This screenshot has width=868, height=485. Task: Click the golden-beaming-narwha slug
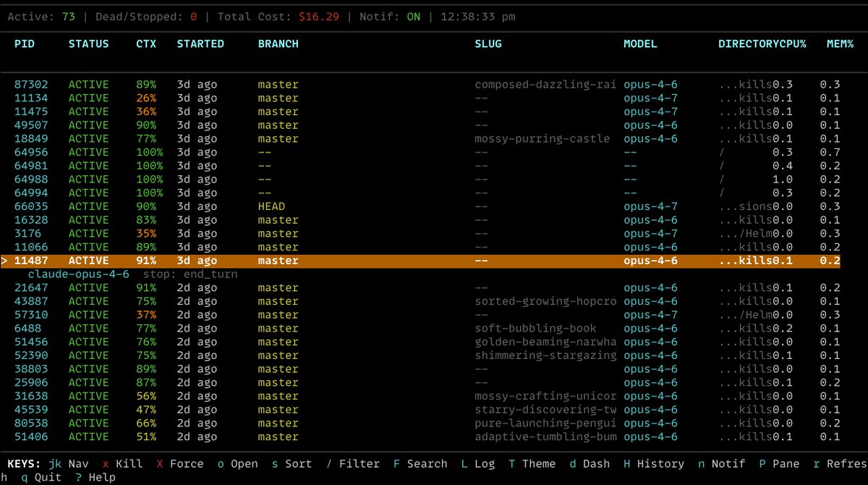(545, 342)
